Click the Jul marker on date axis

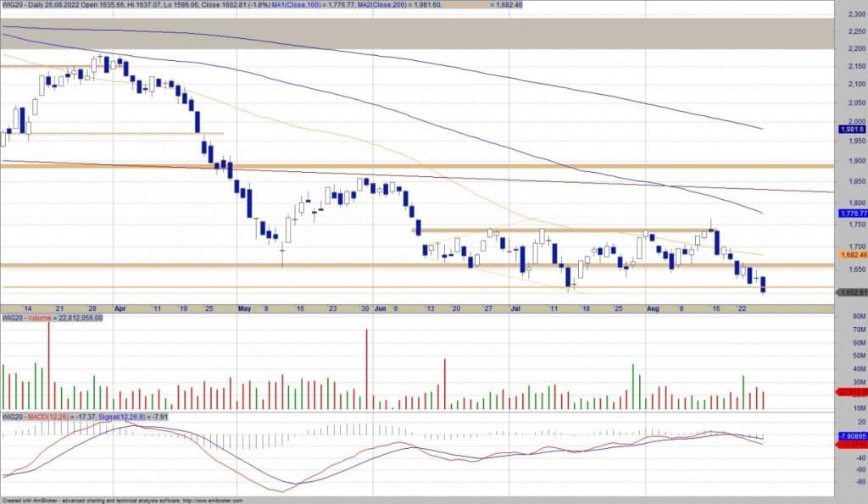point(515,309)
